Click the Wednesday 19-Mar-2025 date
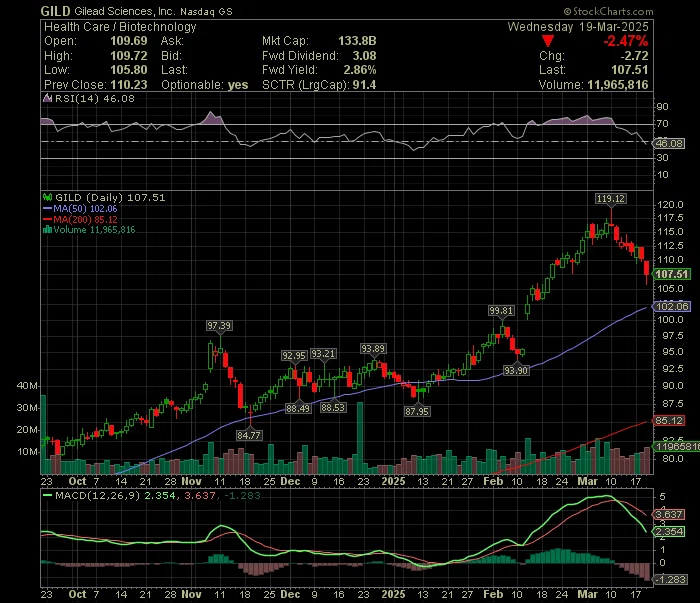 point(578,27)
